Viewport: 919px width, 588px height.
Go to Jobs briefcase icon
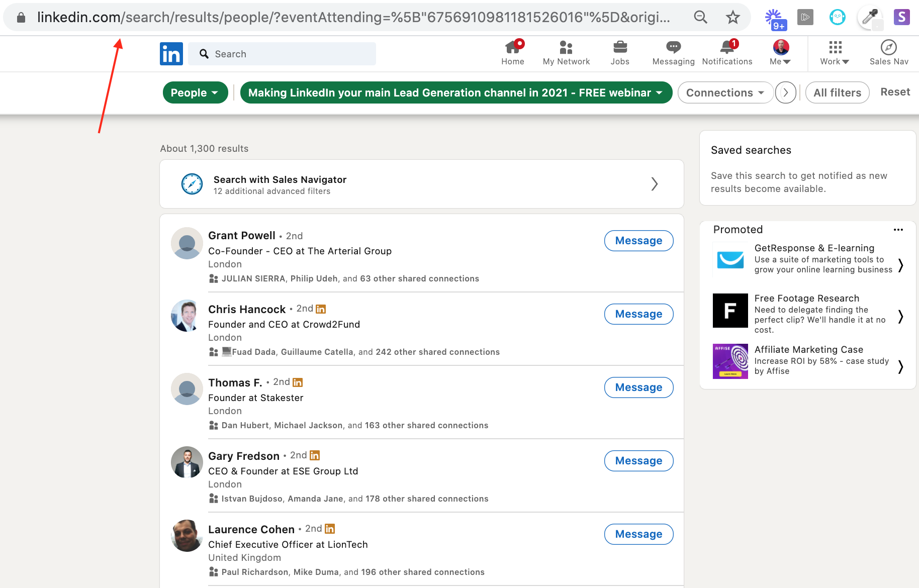(x=620, y=47)
